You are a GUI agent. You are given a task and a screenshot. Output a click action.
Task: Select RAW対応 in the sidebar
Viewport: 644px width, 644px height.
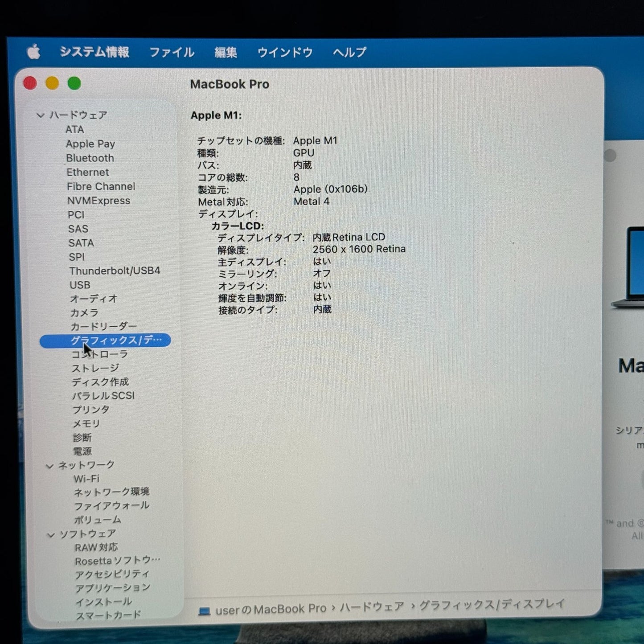(96, 548)
